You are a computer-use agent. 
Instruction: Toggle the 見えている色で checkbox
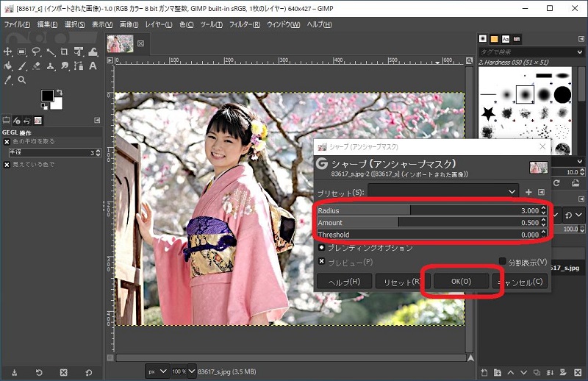pos(7,165)
